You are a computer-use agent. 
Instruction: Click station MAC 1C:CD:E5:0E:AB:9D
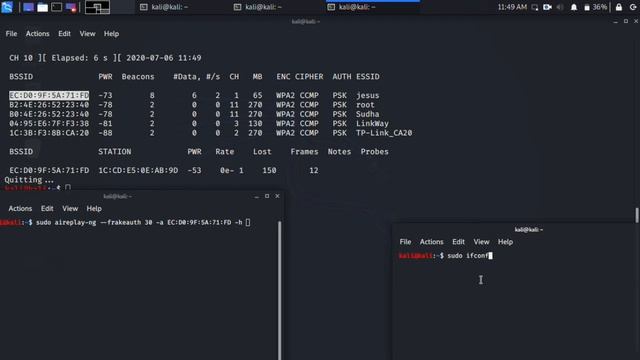coord(138,170)
